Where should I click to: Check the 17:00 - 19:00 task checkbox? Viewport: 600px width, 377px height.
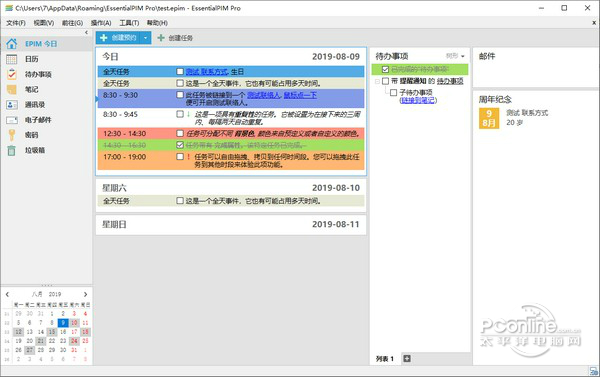(x=180, y=157)
